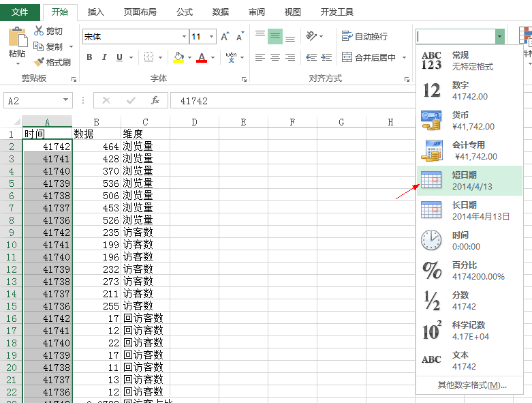Click the Paste clipboard icon
532x403 pixels.
click(18, 38)
